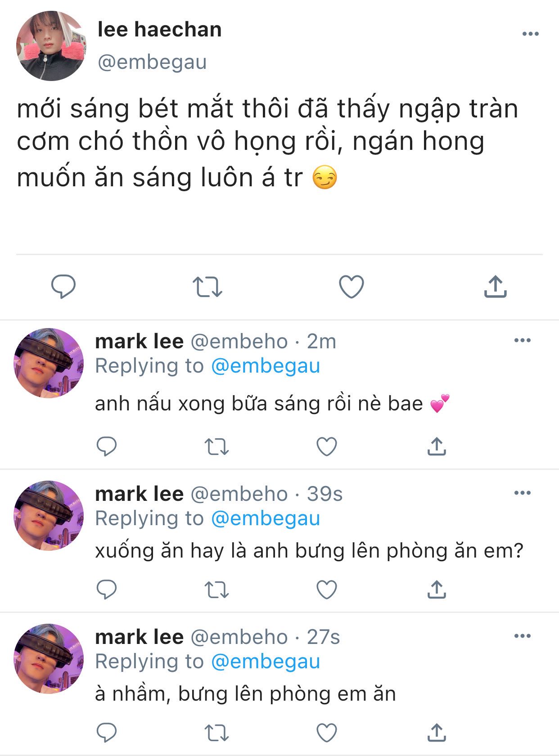Share lee haechan's main tweet
This screenshot has width=559, height=756.
(495, 287)
